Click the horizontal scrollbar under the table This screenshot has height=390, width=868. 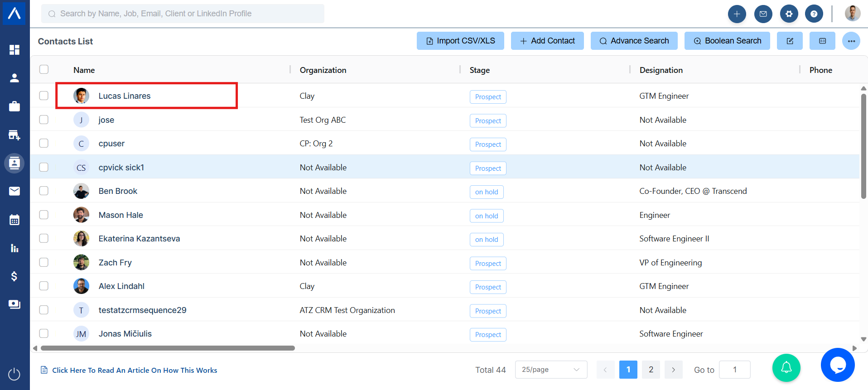click(168, 348)
